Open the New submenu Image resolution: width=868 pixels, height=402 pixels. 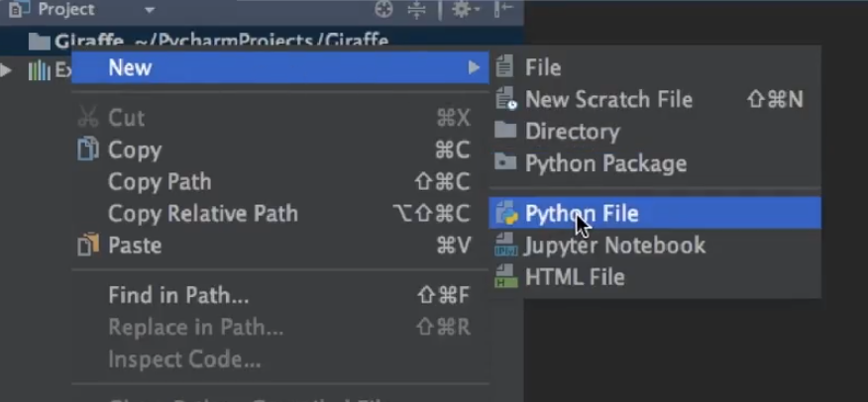[x=280, y=67]
